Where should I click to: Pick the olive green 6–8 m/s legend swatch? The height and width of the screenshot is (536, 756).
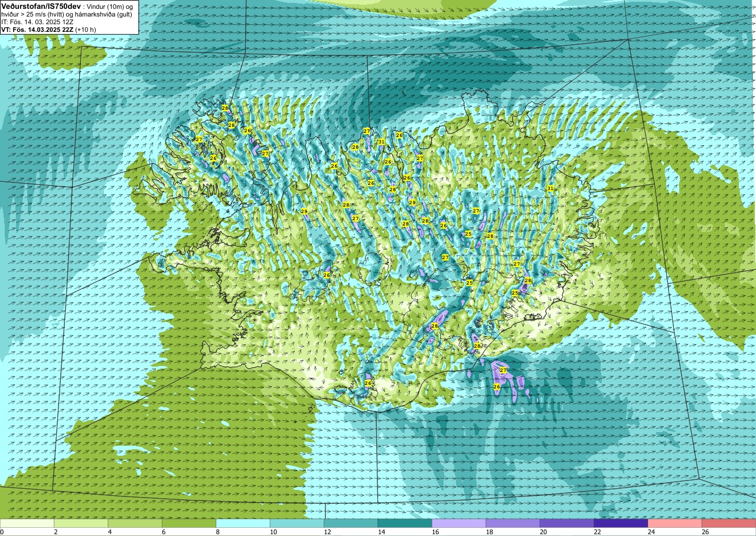coord(189,523)
